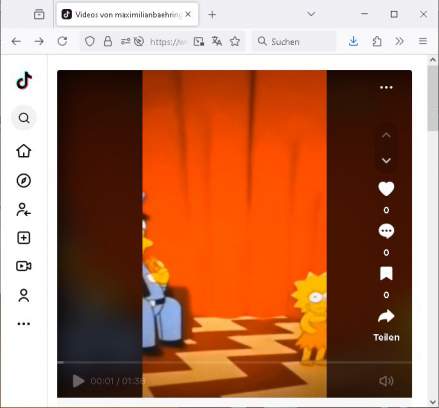Open the Explore compass icon
This screenshot has width=439, height=408.
click(24, 181)
